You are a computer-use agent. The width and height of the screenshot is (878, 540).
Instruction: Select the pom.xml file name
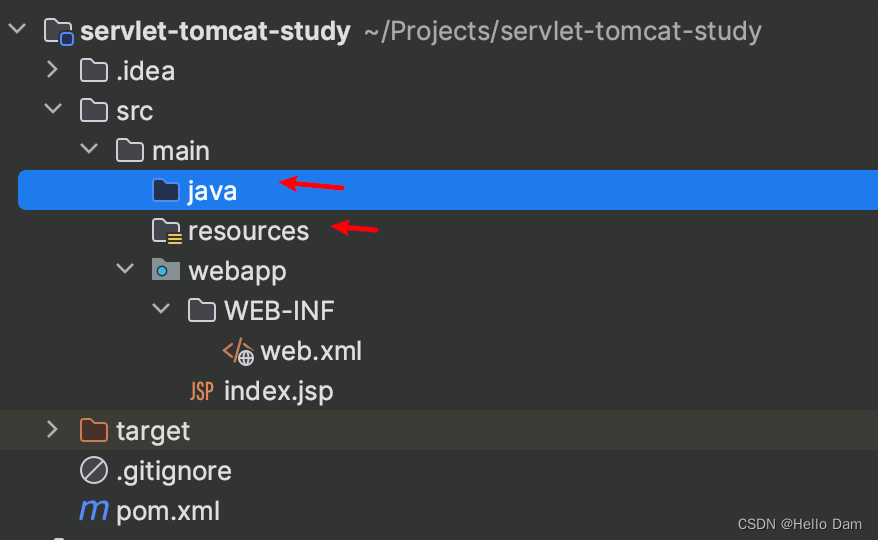click(168, 511)
